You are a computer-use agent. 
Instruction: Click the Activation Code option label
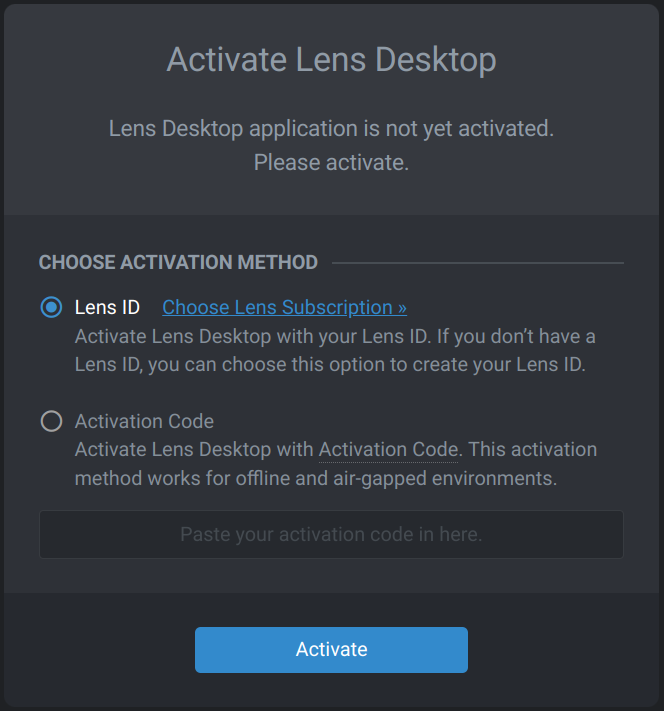pos(144,421)
